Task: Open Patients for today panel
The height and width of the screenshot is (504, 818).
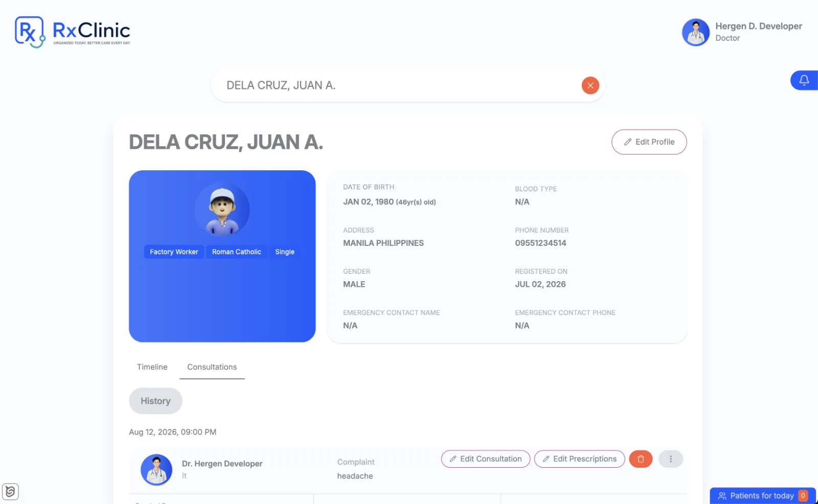Action: pyautogui.click(x=763, y=496)
